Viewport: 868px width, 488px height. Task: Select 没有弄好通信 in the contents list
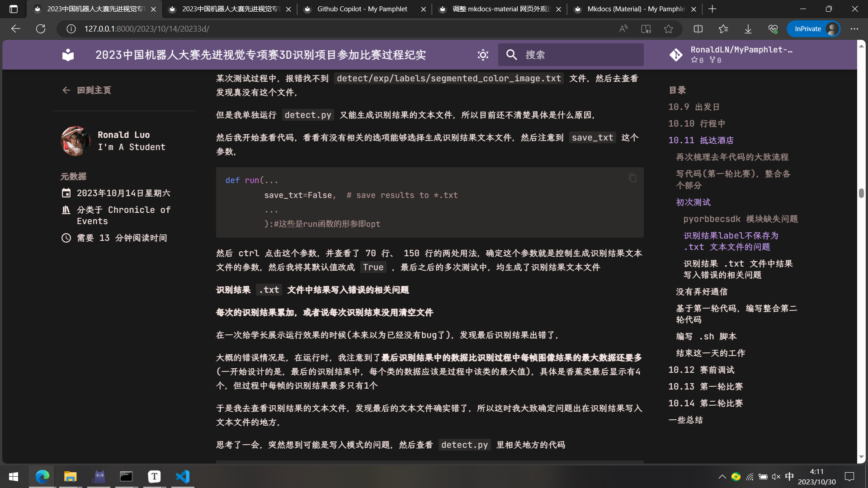702,291
